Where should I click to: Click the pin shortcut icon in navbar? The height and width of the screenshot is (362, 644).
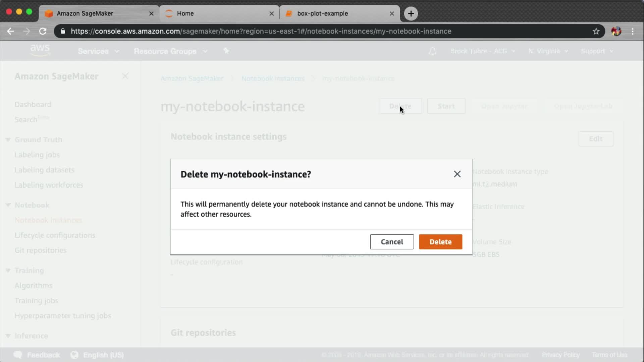[226, 51]
